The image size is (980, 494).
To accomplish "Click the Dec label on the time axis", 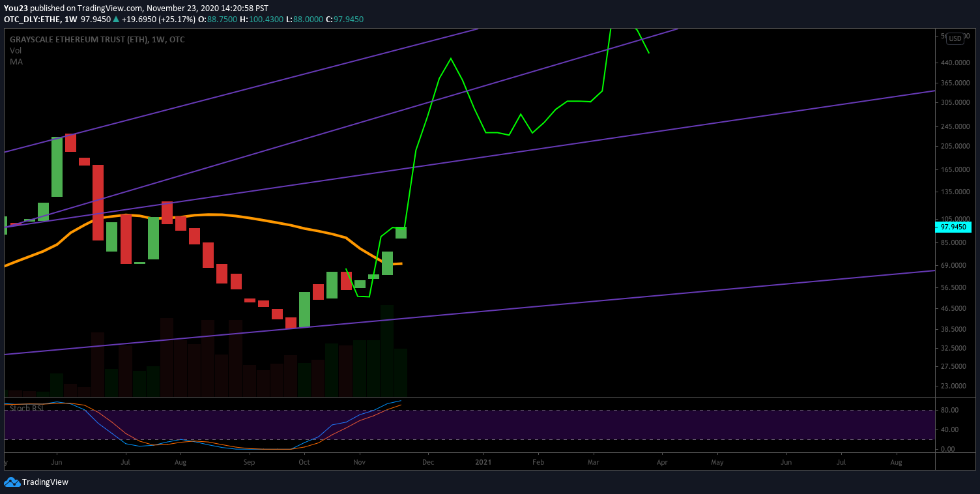I will coord(428,462).
